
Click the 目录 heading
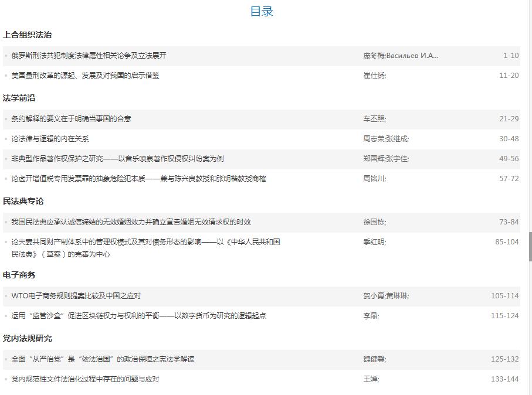point(262,12)
